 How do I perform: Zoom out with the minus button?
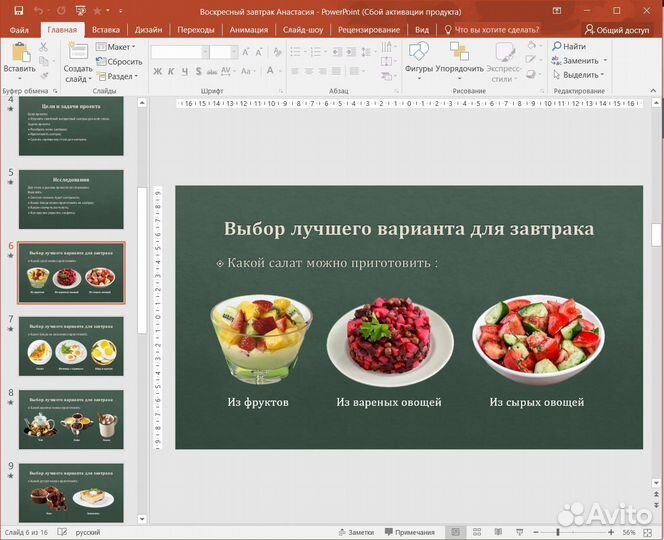(536, 532)
